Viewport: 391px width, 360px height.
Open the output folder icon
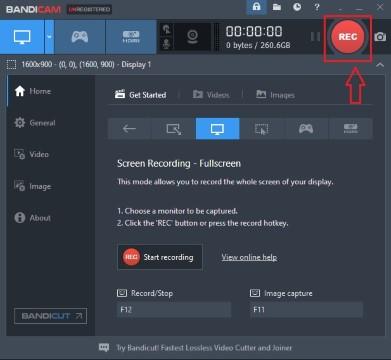coord(277,7)
